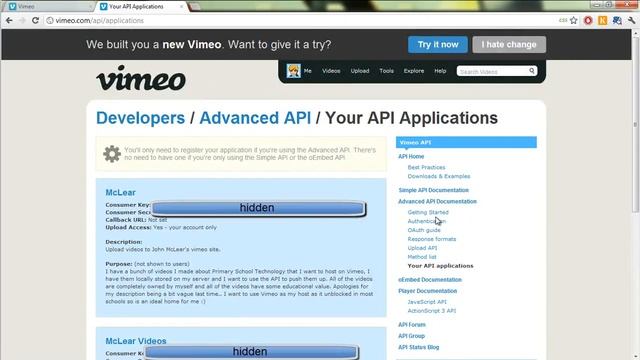640x360 pixels.
Task: Open the OAuth guide link
Action: (x=424, y=230)
